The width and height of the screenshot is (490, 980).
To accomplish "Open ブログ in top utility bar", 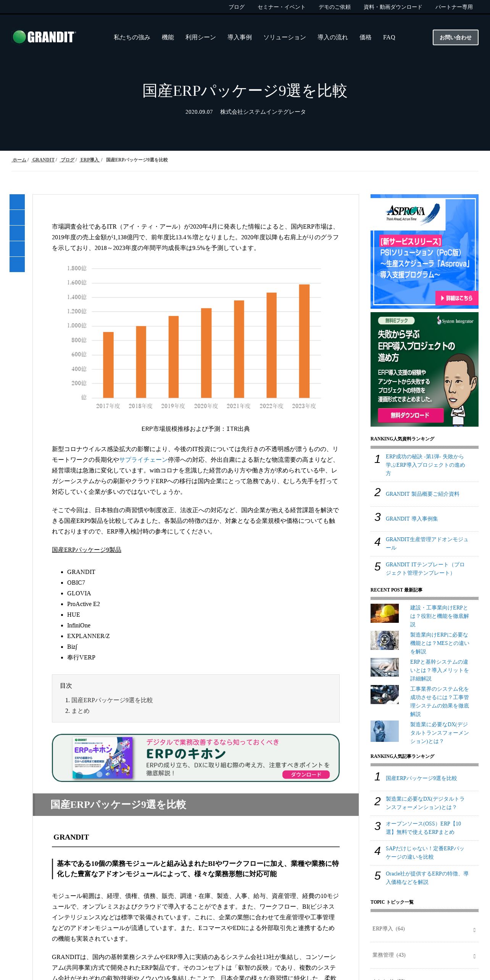I will pyautogui.click(x=236, y=7).
